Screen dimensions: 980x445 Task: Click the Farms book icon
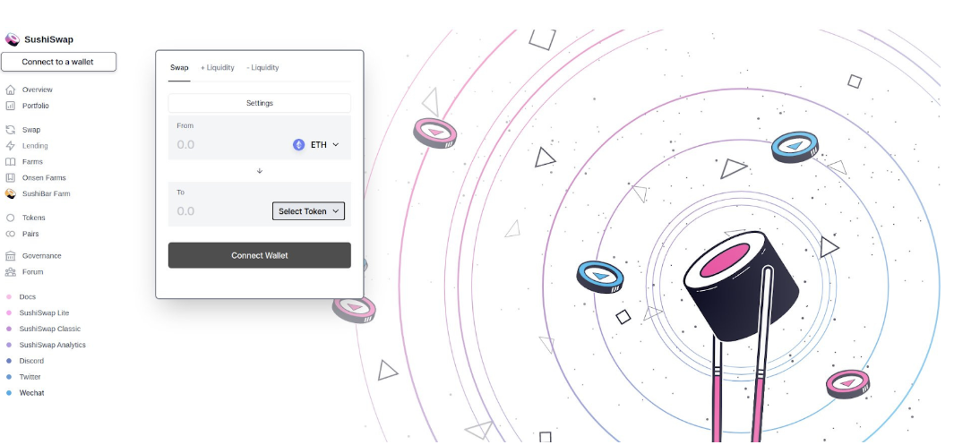point(11,162)
